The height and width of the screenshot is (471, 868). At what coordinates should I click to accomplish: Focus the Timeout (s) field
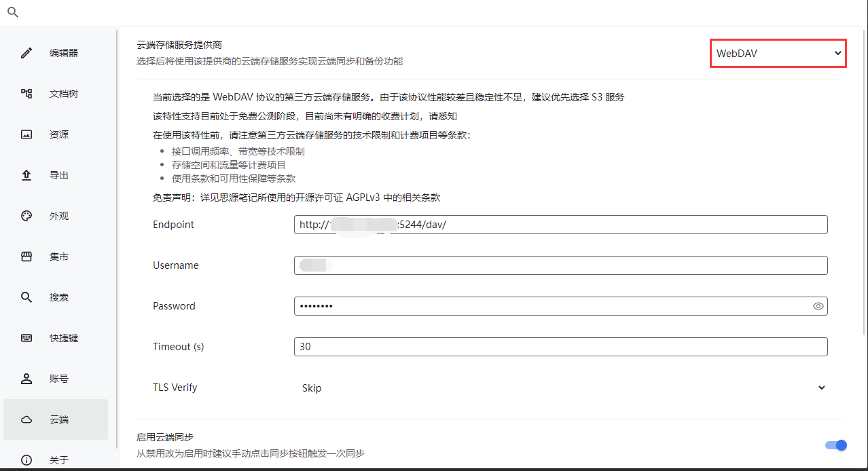pos(560,347)
